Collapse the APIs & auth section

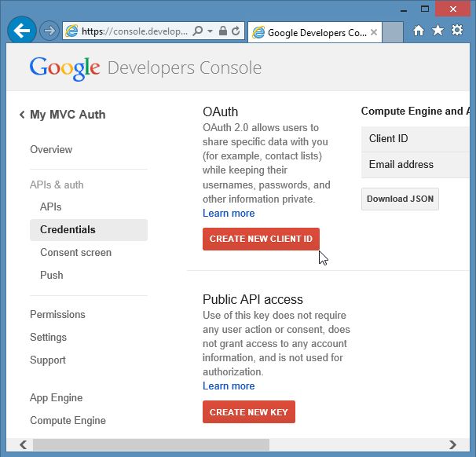click(57, 185)
